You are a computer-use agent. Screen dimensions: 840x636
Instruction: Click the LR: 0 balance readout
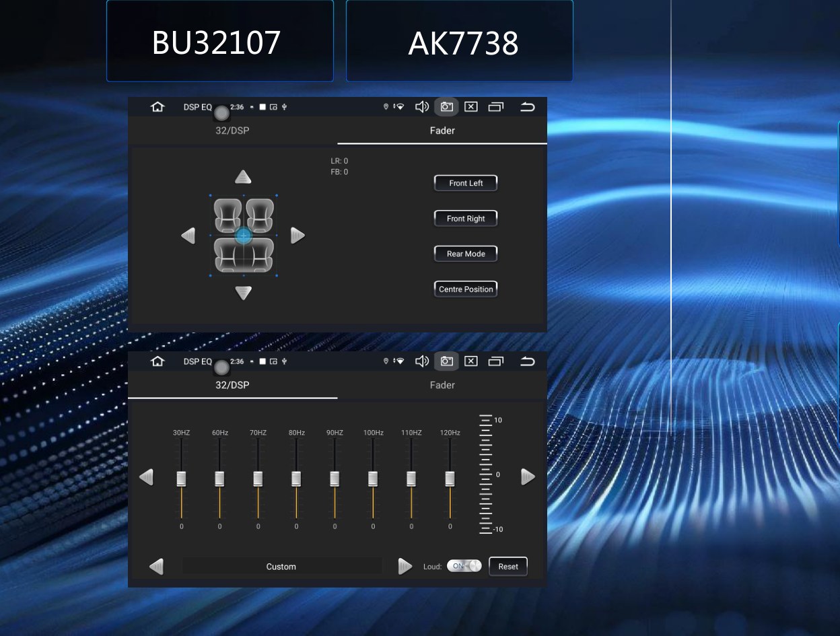339,161
